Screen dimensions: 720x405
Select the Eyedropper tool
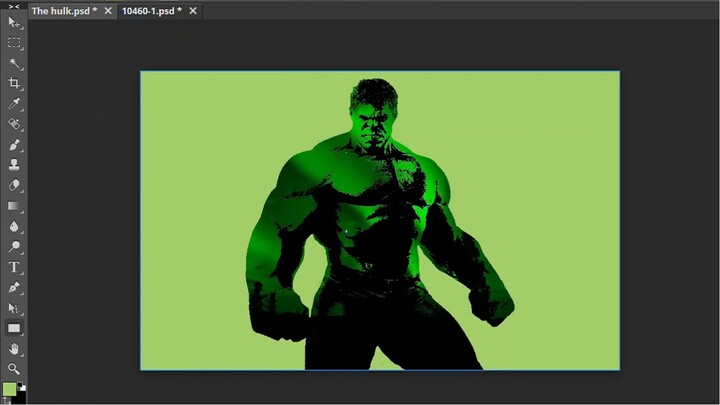14,104
